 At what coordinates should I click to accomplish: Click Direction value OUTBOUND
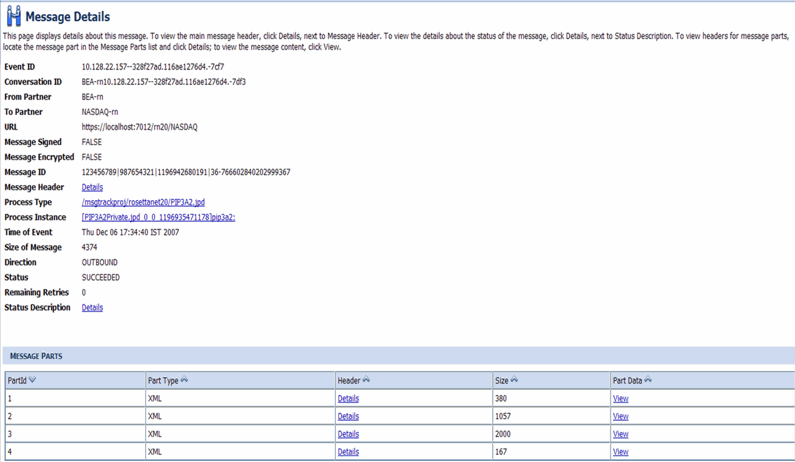point(99,262)
